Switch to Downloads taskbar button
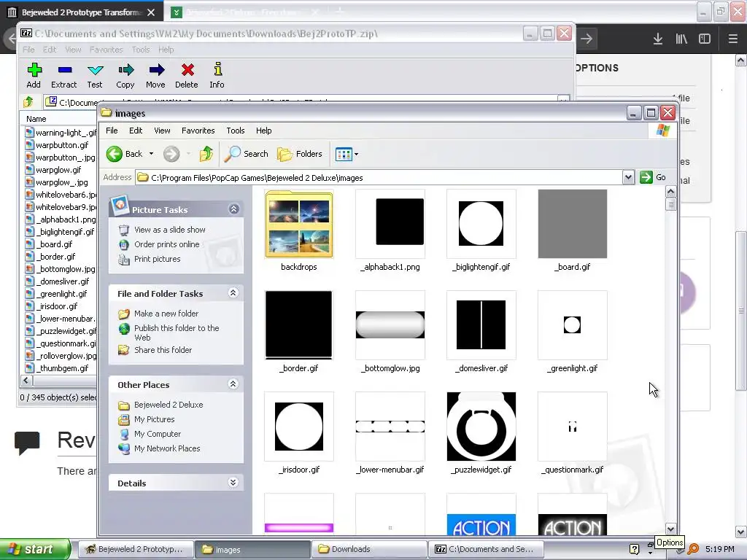This screenshot has height=560, width=747. pyautogui.click(x=368, y=549)
